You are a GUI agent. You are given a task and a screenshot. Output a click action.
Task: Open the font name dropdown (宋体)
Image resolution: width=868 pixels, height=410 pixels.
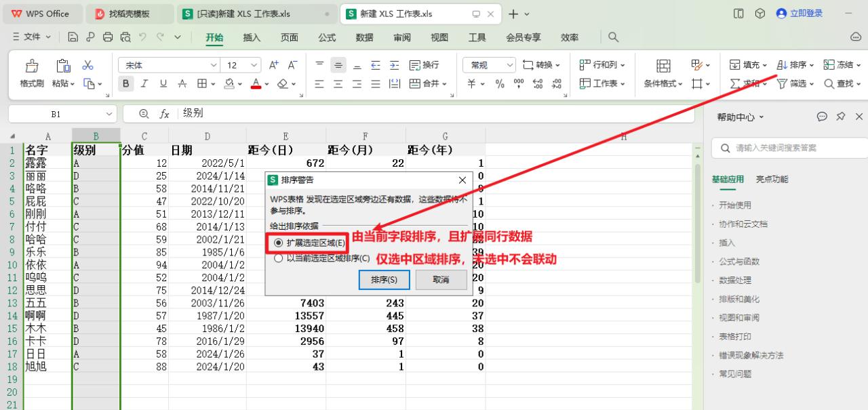[x=214, y=65]
